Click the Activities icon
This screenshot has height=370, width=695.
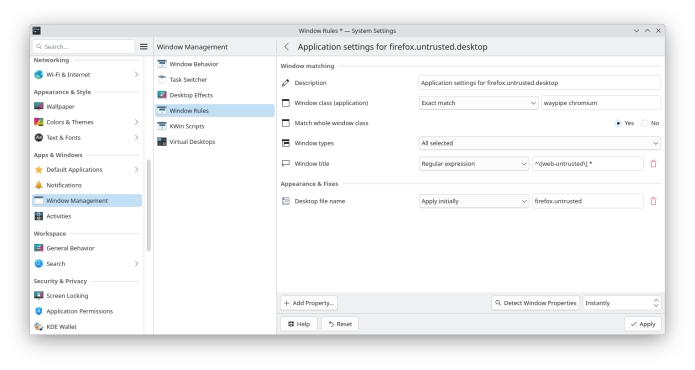pyautogui.click(x=39, y=216)
